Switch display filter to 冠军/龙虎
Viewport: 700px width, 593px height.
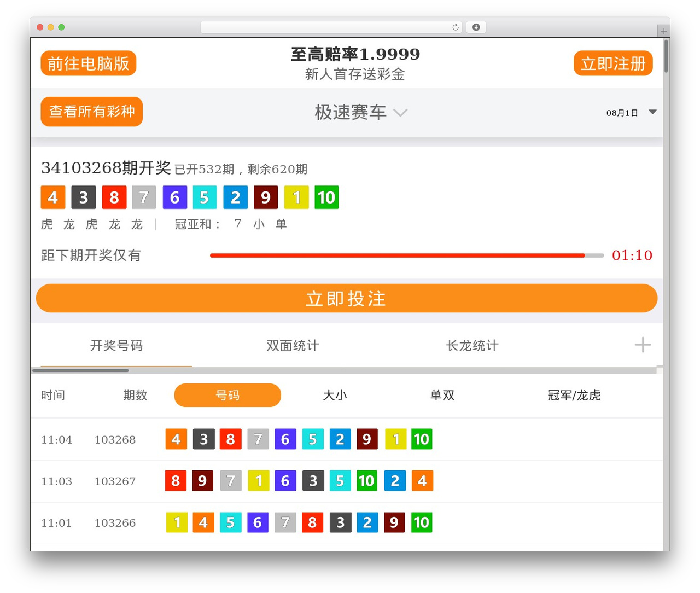574,395
